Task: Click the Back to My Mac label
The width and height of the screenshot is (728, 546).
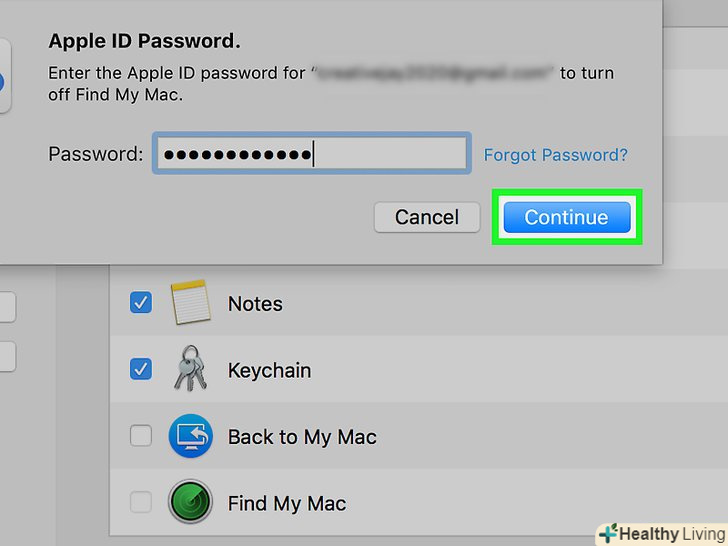Action: 302,437
